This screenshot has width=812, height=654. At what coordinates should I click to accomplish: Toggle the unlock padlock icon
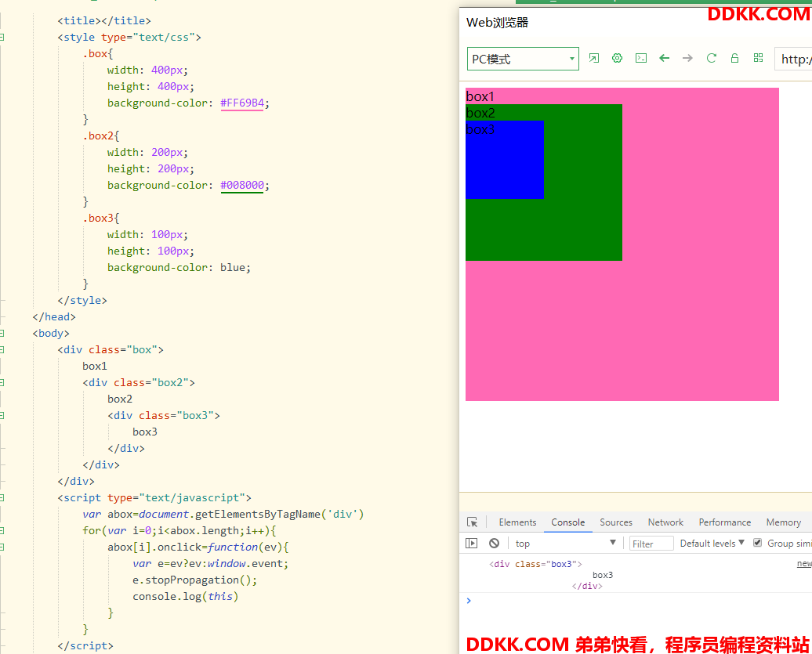734,58
